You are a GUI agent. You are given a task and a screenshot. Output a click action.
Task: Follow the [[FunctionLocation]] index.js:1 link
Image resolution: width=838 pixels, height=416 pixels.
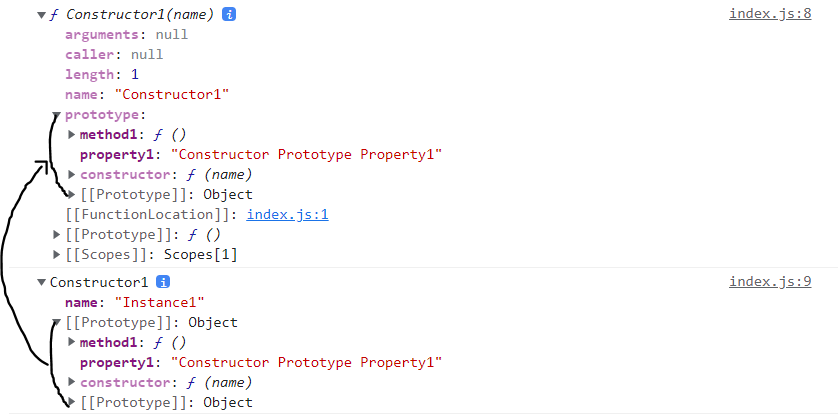click(x=288, y=215)
